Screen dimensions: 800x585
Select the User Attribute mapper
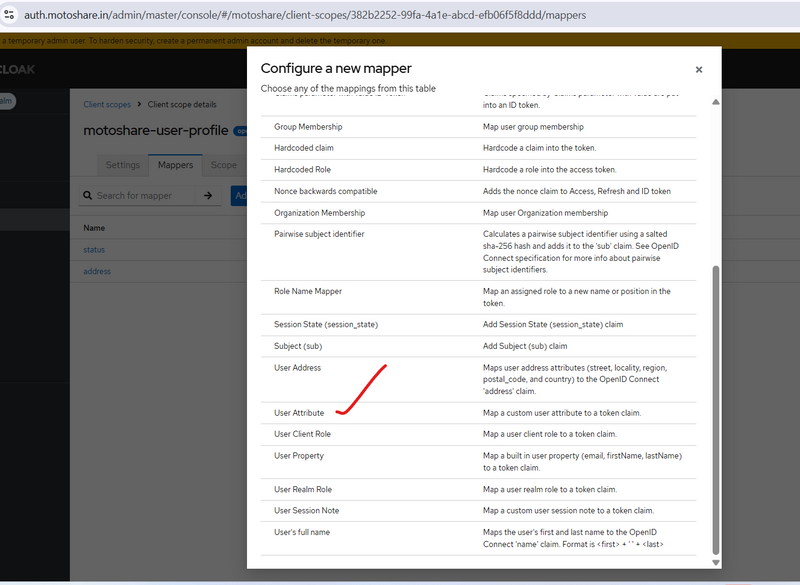coord(299,413)
